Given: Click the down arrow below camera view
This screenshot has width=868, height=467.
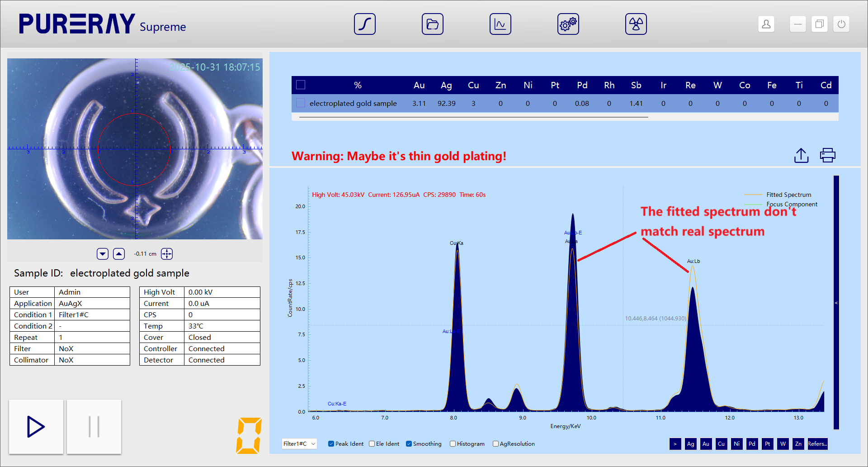Looking at the screenshot, I should pyautogui.click(x=103, y=254).
